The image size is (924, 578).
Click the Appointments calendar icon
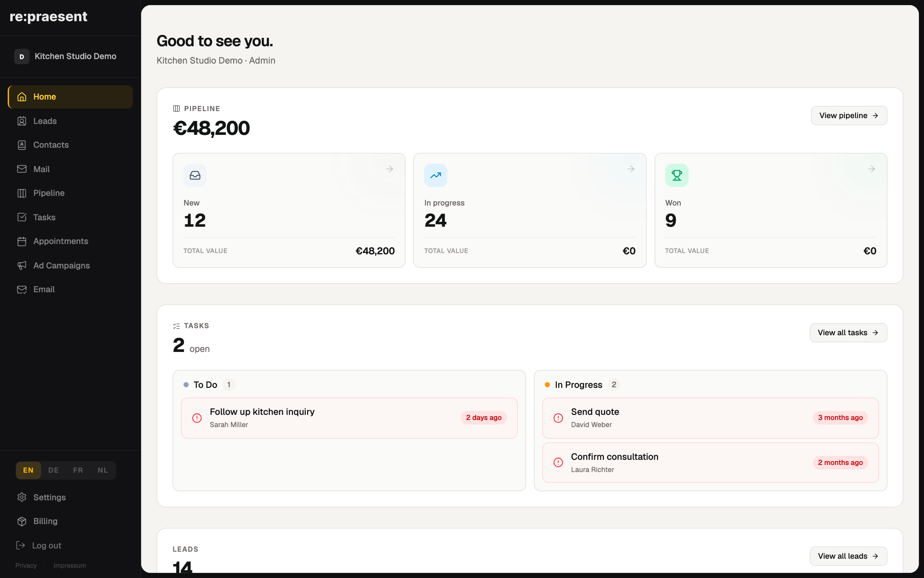22,241
